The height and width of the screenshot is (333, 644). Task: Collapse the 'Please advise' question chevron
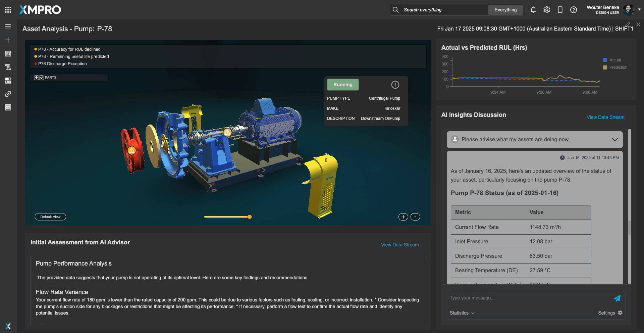click(614, 140)
